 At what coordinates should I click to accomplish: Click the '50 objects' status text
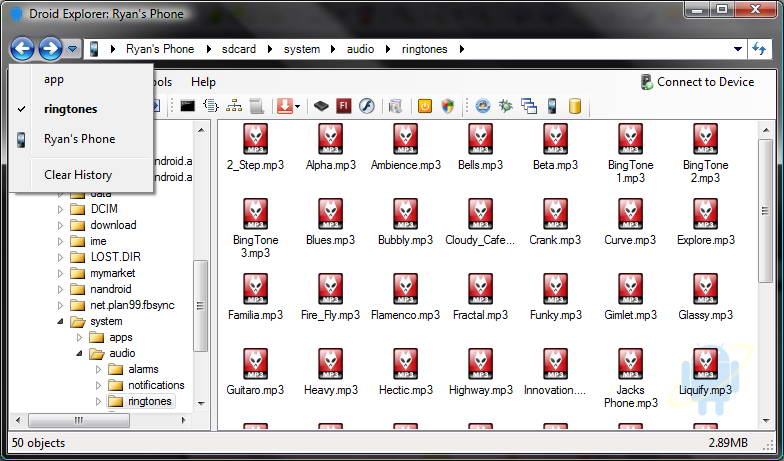click(x=38, y=443)
